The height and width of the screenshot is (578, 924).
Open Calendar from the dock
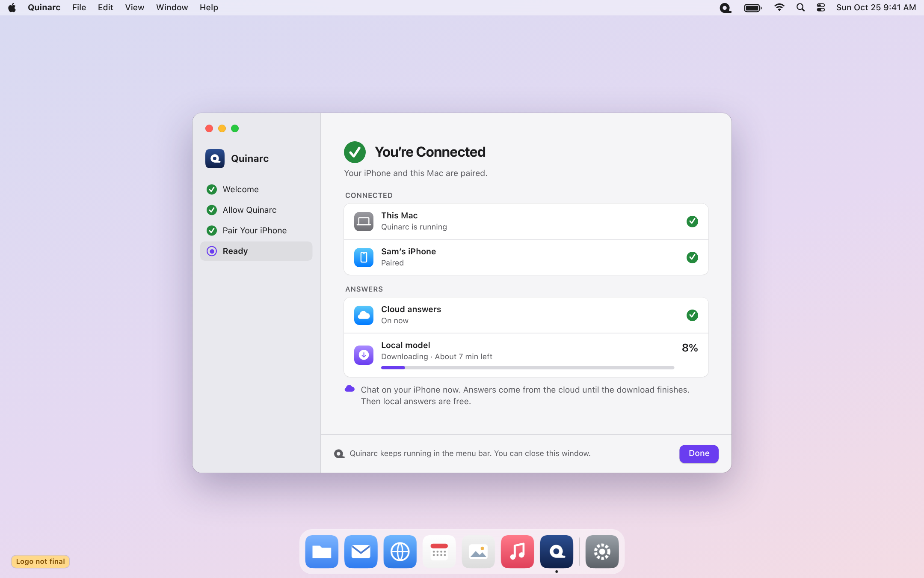point(439,551)
